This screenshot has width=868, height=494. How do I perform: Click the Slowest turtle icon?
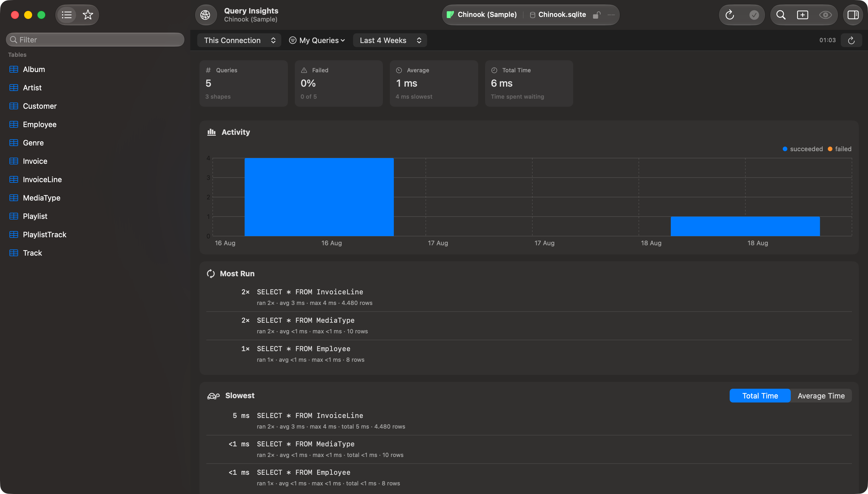214,396
